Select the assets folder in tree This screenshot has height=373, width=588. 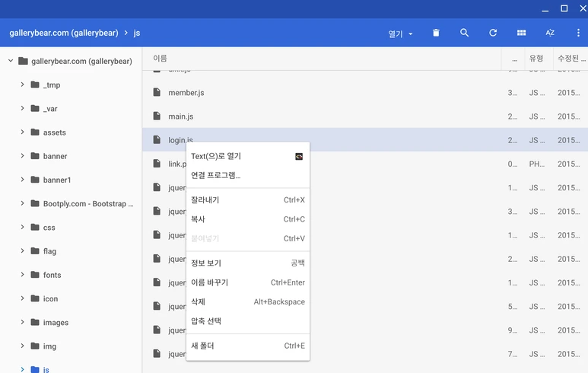54,132
